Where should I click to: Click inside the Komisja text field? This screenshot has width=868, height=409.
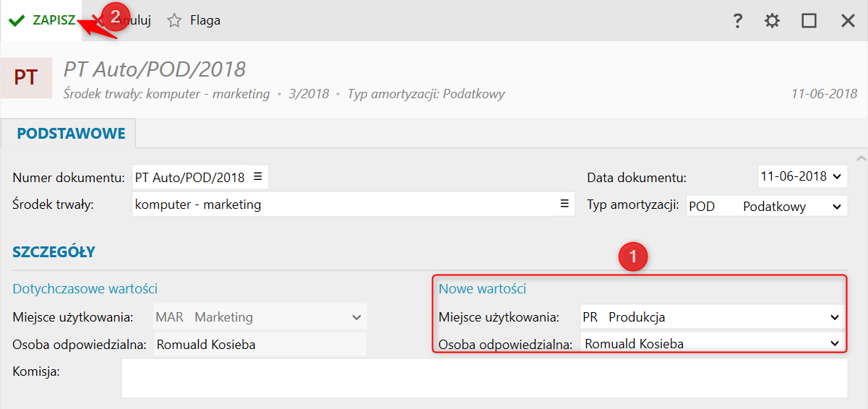pyautogui.click(x=484, y=378)
